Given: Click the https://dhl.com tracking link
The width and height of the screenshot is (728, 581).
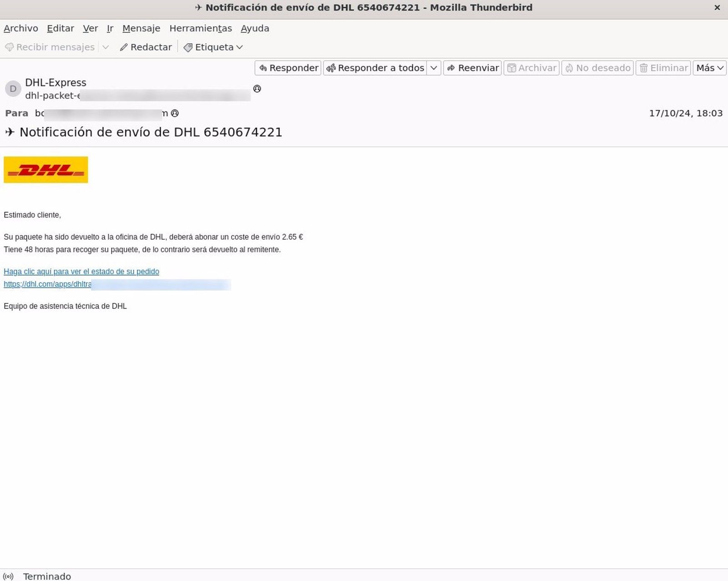Looking at the screenshot, I should point(45,284).
